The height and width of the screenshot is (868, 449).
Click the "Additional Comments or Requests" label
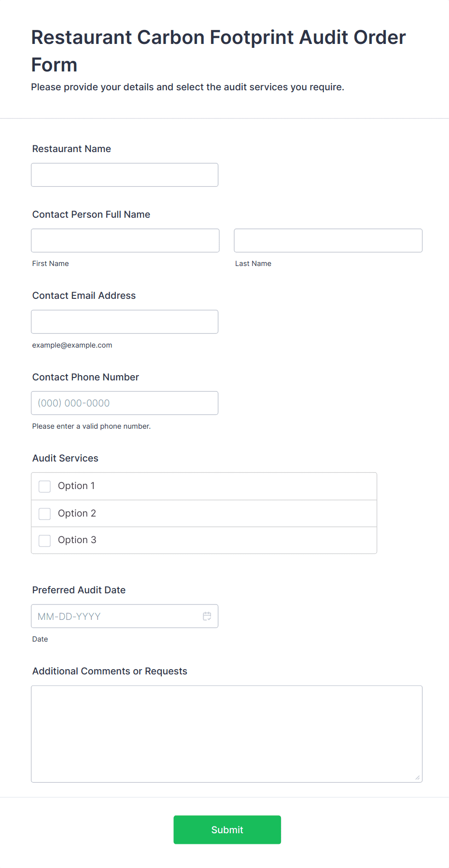tap(110, 671)
